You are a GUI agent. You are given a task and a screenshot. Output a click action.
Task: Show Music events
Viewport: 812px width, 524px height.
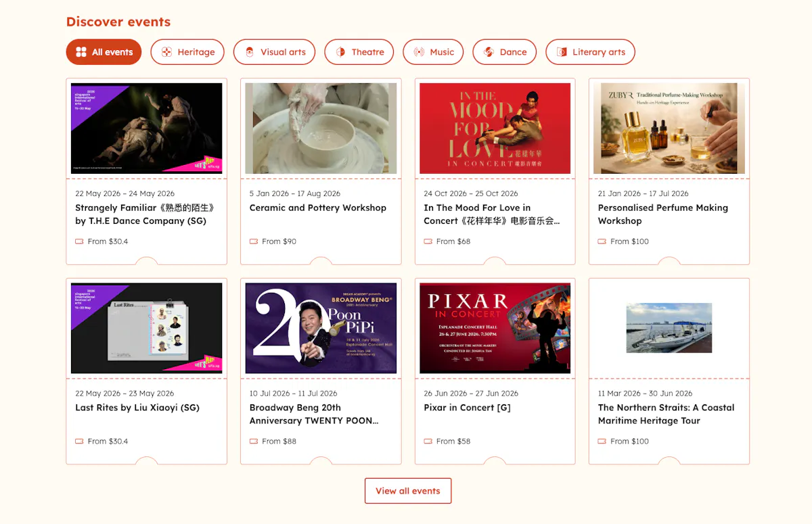pos(433,52)
